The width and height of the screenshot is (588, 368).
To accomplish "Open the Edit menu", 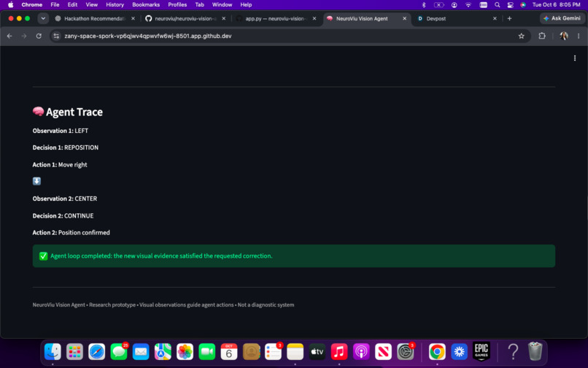I will click(72, 5).
